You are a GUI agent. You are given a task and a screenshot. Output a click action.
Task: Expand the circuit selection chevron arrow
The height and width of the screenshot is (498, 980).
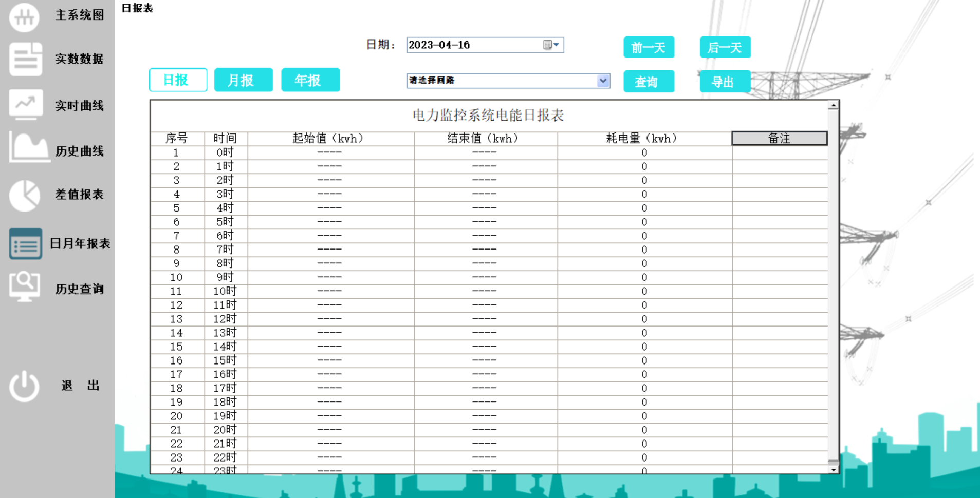tap(602, 81)
